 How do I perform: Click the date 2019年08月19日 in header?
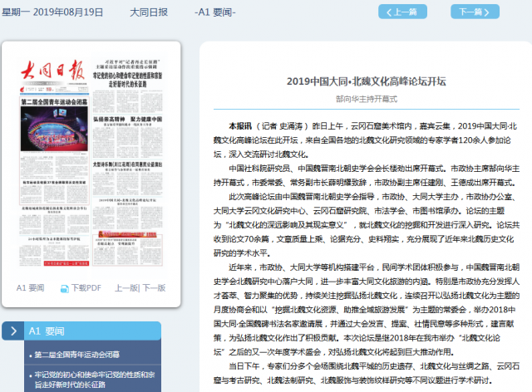pos(68,12)
